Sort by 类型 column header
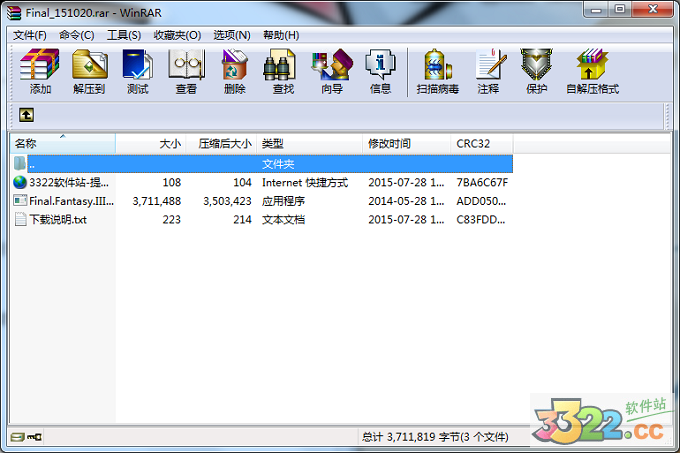This screenshot has height=453, width=680. 310,143
